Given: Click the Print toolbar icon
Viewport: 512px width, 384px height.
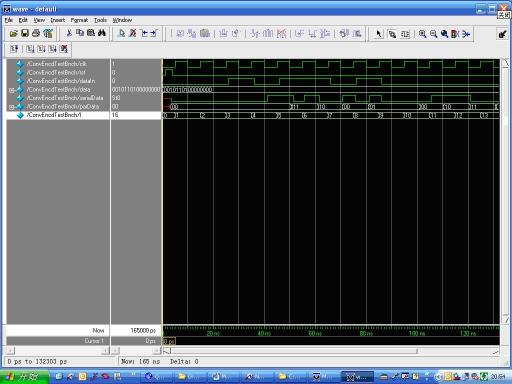Looking at the screenshot, I should point(36,33).
